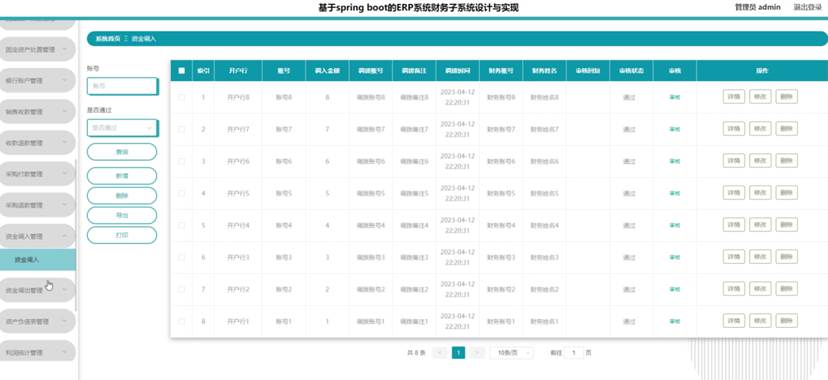Open 详情 details for row 8
828x380 pixels.
tap(733, 321)
